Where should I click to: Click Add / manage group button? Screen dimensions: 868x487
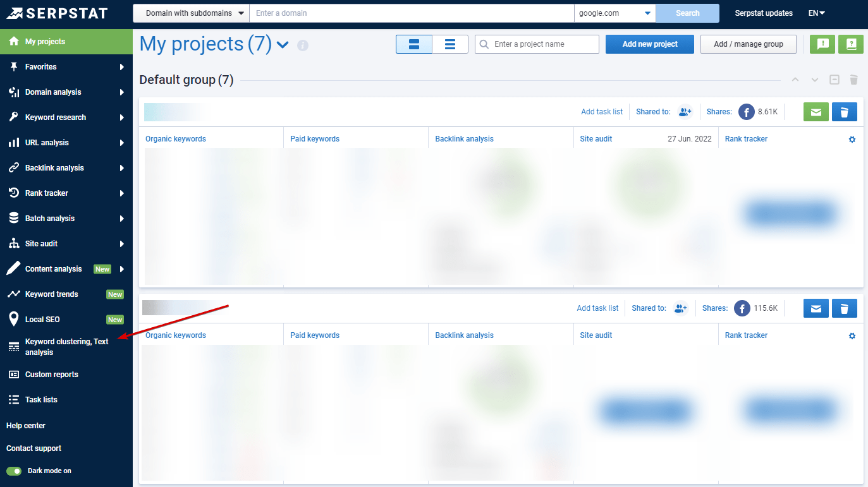pos(749,44)
